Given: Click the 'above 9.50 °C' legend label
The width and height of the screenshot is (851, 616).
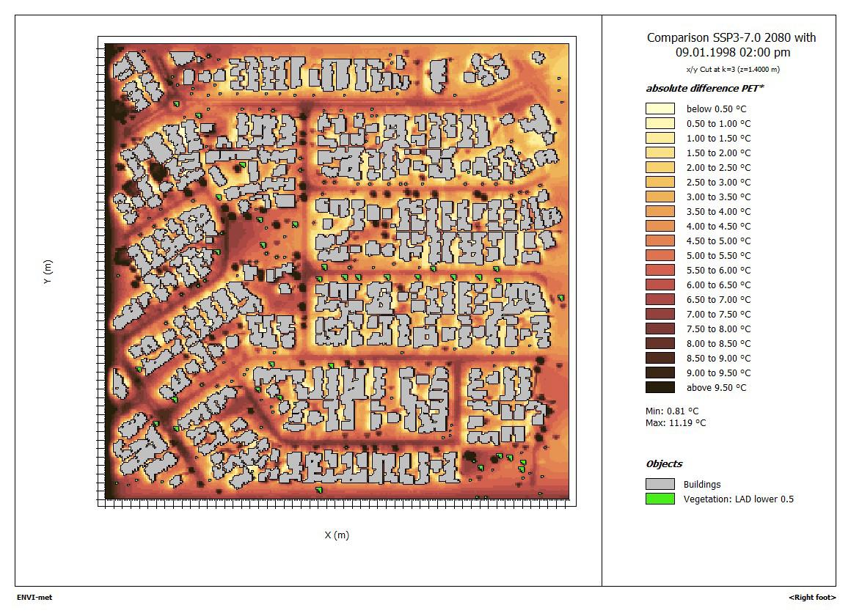Looking at the screenshot, I should [716, 387].
